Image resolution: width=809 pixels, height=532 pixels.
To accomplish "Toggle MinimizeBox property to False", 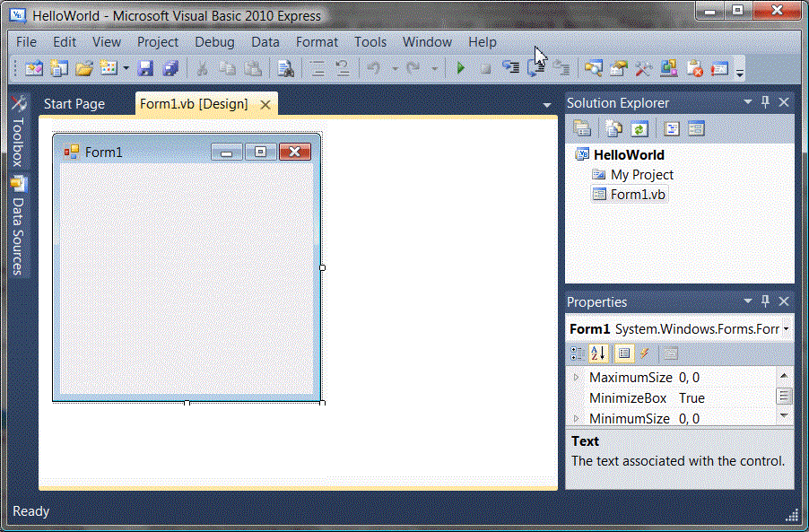I will point(691,397).
